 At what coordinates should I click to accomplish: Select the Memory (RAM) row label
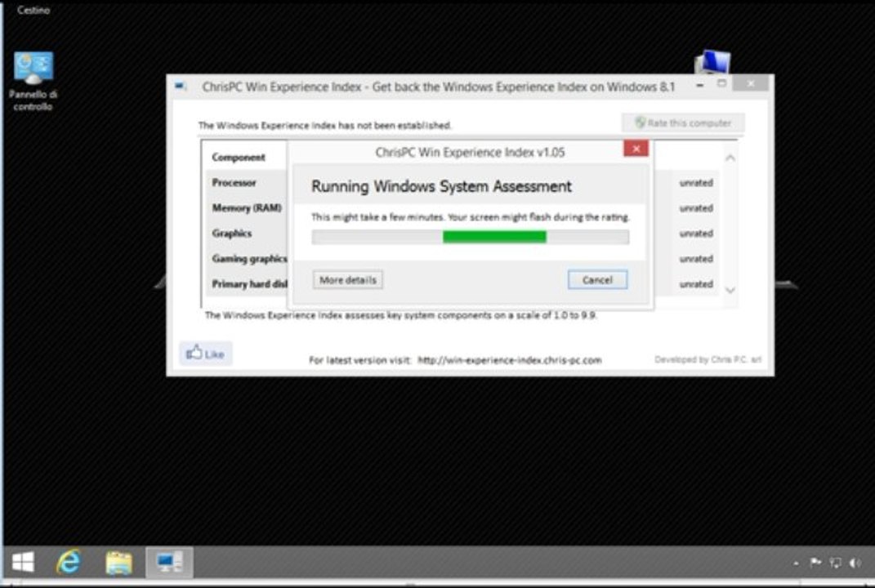247,208
